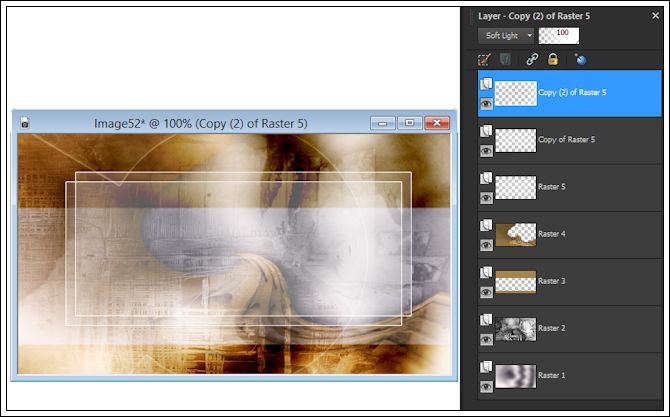Click layer type icon of Copy of Raster 5
This screenshot has height=417, width=670.
click(486, 131)
